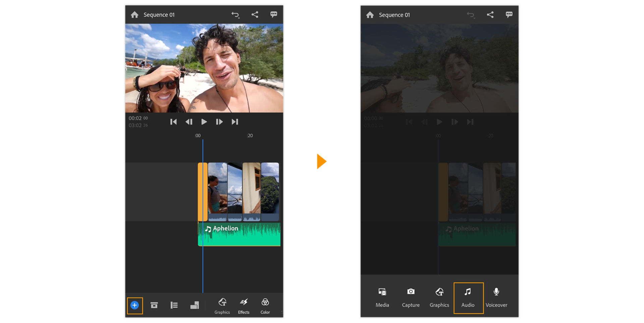
Task: Select the building-with-window clip in the left timeline
Action: 252,192
